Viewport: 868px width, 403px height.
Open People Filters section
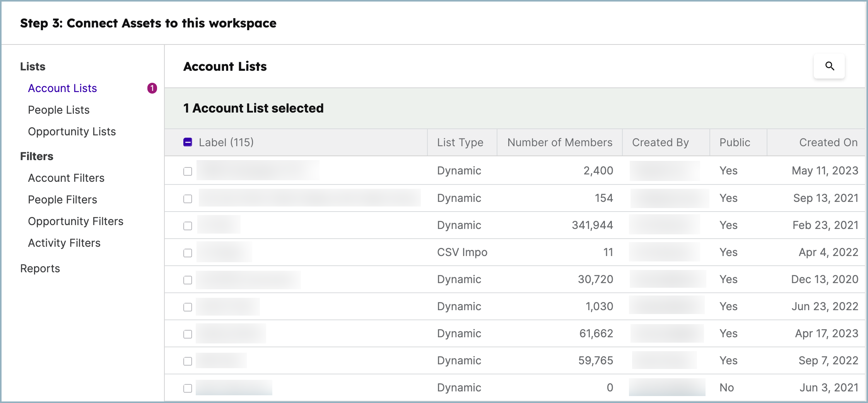point(62,200)
